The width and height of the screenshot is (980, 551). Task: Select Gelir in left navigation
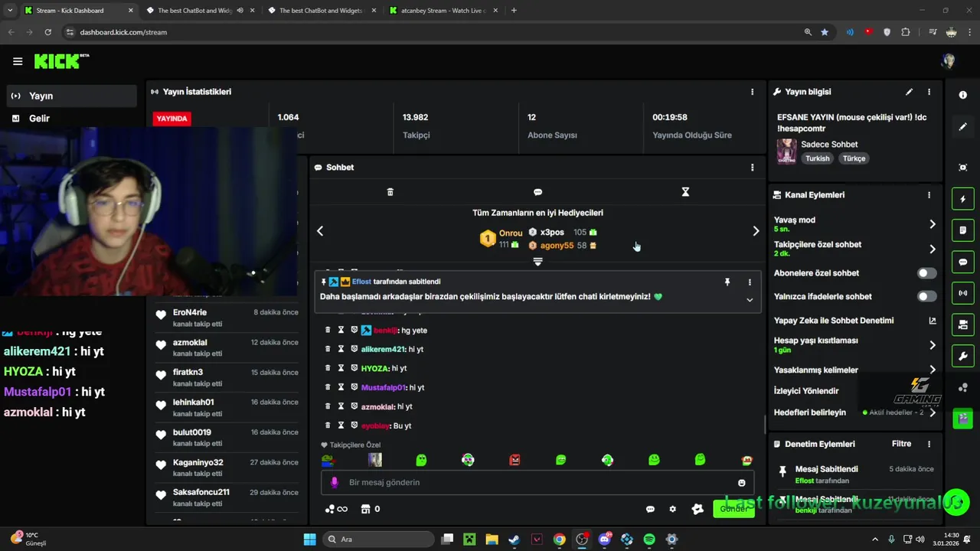coord(70,119)
